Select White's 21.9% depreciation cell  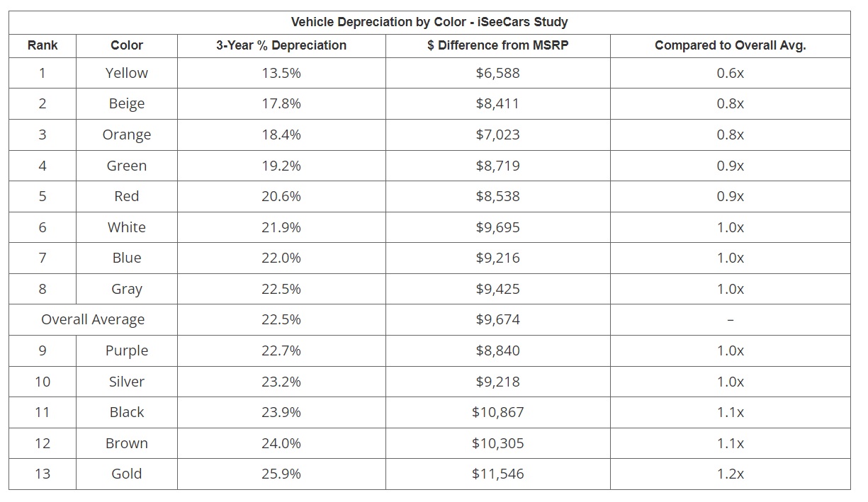click(x=281, y=227)
